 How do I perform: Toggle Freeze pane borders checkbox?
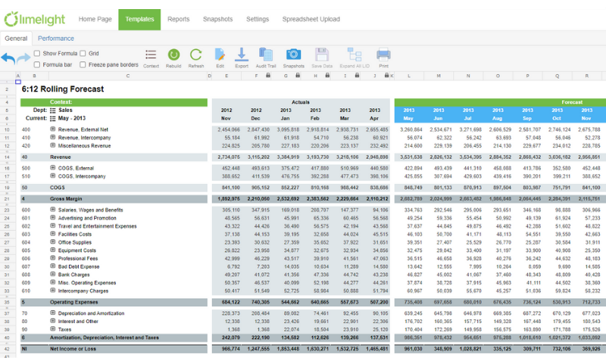83,64
